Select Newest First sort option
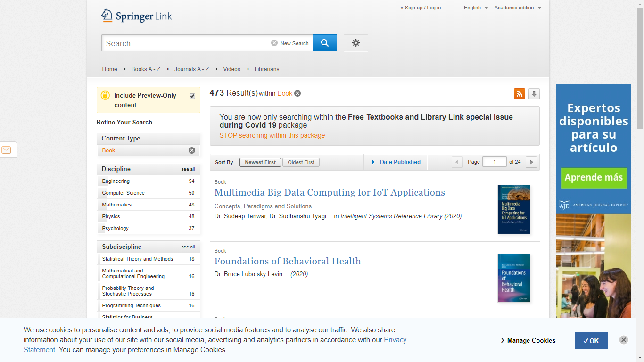The image size is (644, 362). coord(260,162)
